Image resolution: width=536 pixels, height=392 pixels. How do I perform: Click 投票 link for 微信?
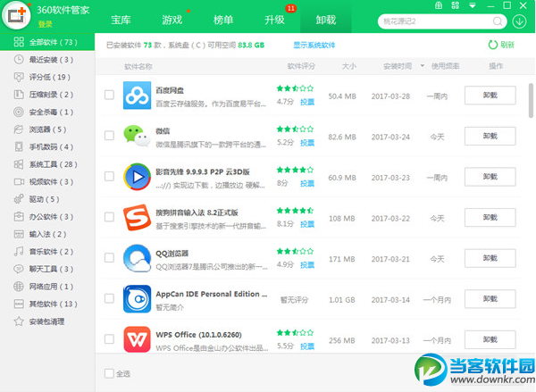307,143
